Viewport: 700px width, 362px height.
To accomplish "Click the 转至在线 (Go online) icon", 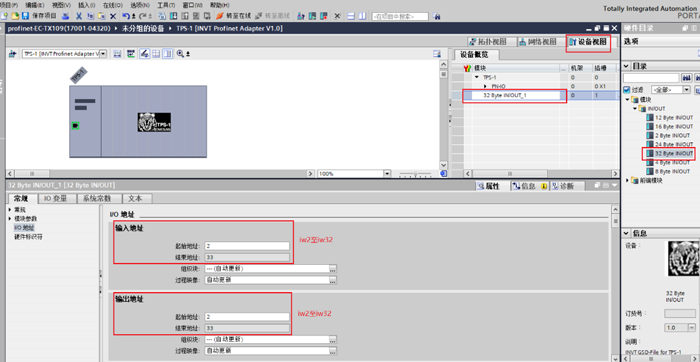I will [219, 16].
